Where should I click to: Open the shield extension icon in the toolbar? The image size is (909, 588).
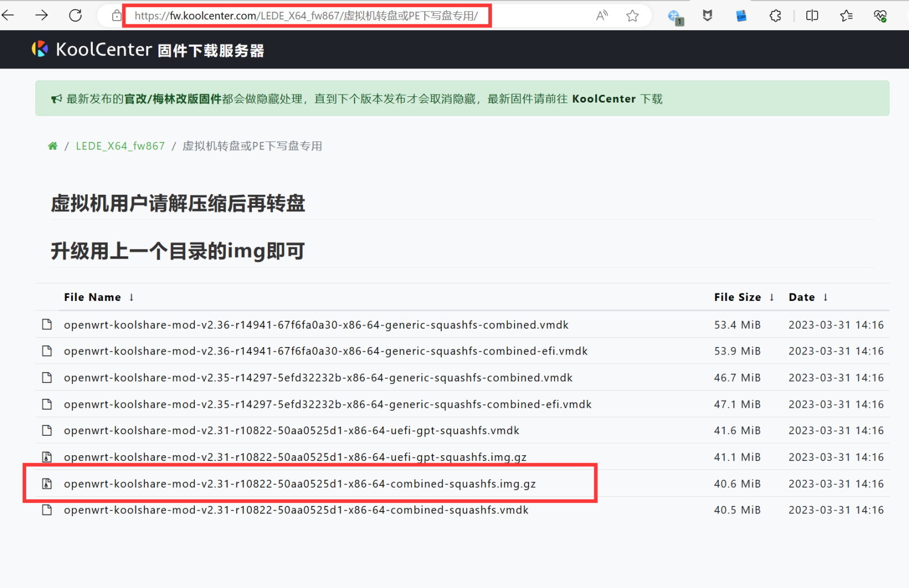coord(707,16)
